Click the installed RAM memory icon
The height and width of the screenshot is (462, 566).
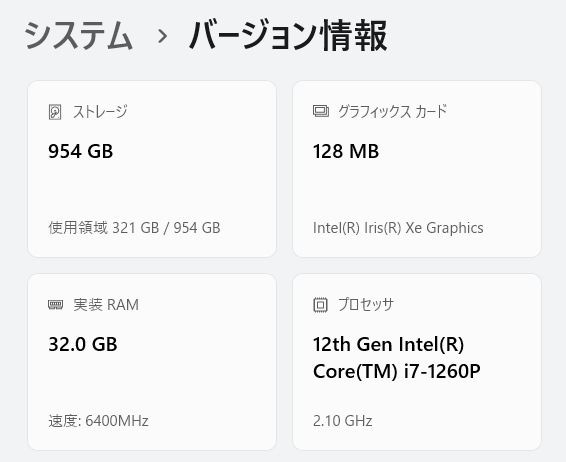[x=55, y=305]
